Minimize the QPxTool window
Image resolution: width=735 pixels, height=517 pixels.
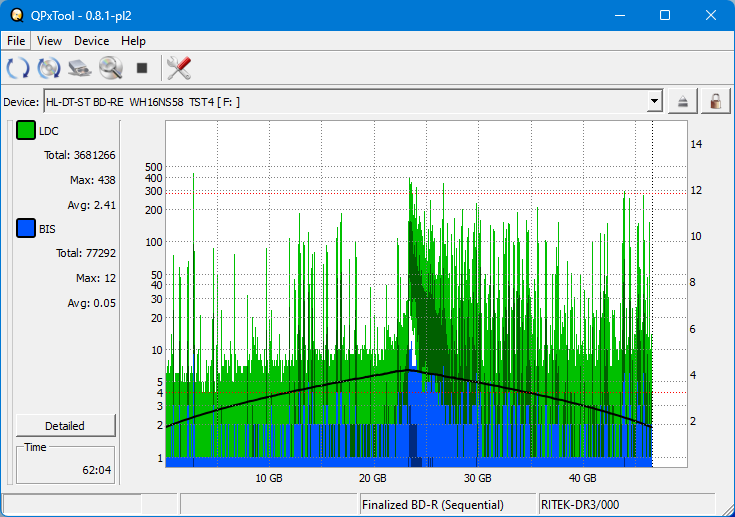(x=620, y=15)
